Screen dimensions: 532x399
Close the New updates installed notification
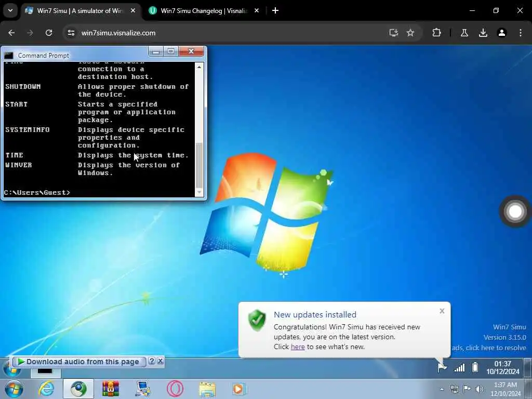coord(442,311)
